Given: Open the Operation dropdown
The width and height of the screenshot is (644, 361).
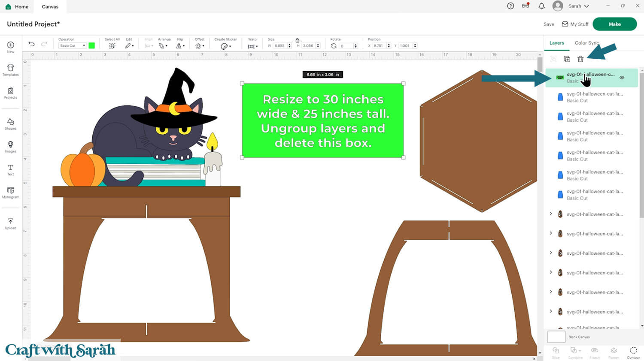Looking at the screenshot, I should 72,45.
